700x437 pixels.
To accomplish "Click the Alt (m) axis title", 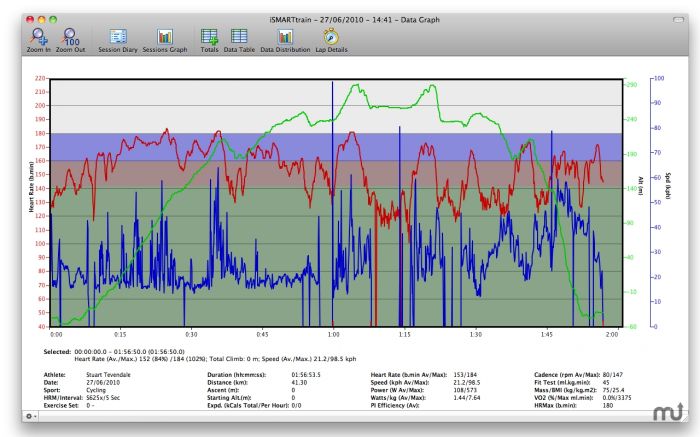I will coord(640,186).
